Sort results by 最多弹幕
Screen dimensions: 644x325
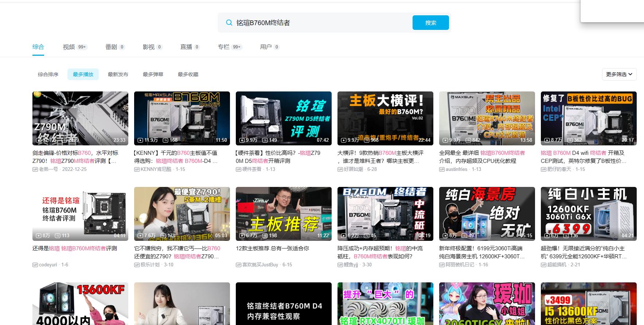[153, 74]
